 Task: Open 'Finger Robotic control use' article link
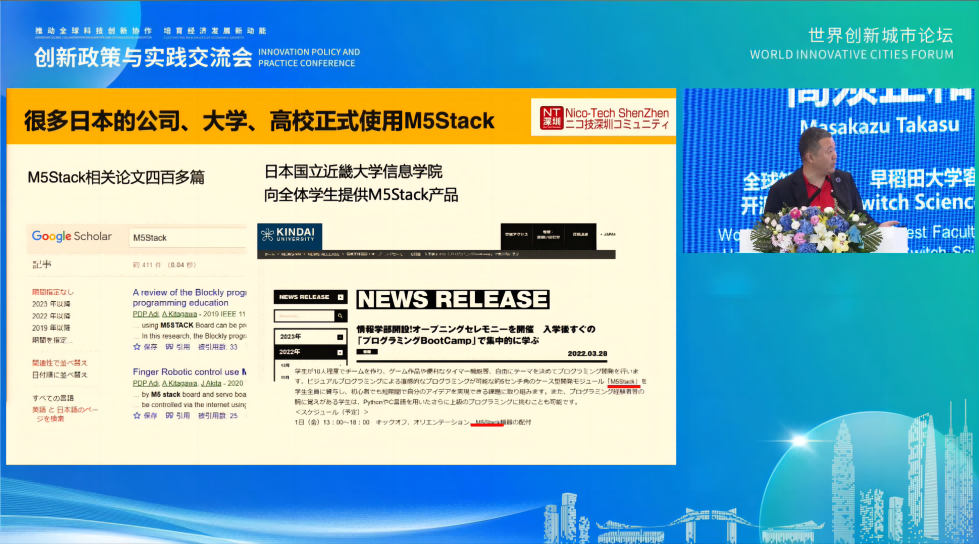tap(189, 372)
